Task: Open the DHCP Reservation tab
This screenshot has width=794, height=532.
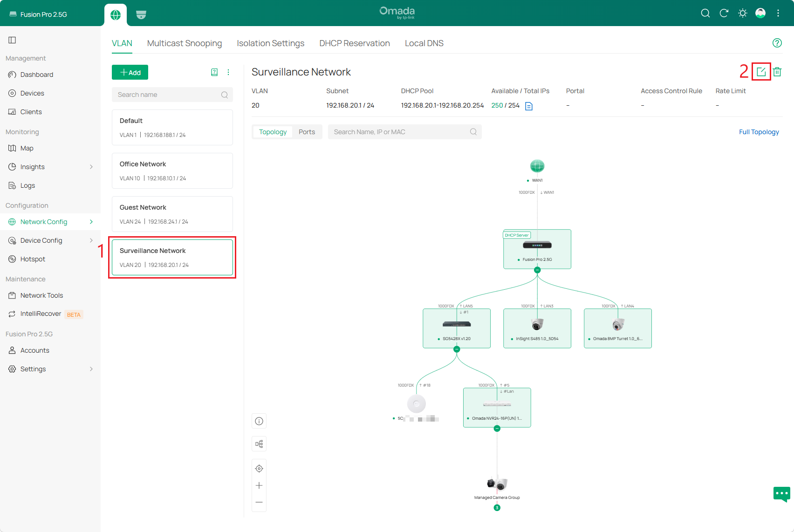Action: (x=355, y=43)
